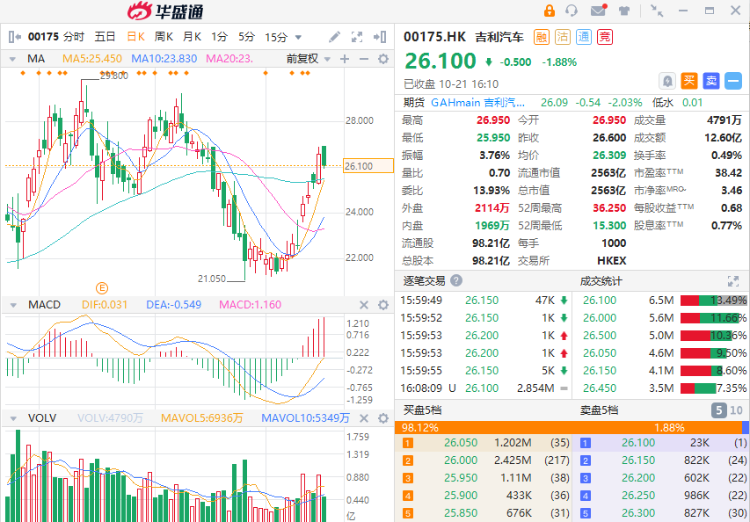Image resolution: width=750 pixels, height=522 pixels.
Task: Click the stock code 00175 in toolbar
Action: click(44, 37)
